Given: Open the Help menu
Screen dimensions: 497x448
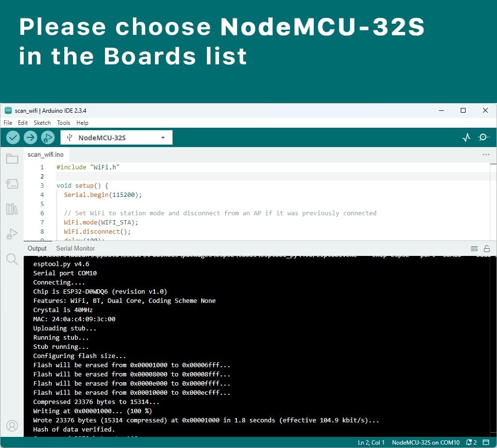Looking at the screenshot, I should click(82, 123).
